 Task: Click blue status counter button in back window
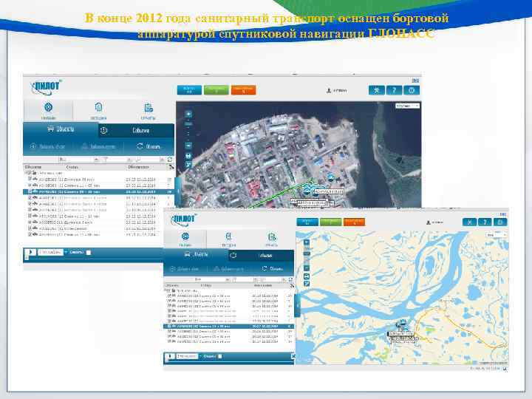[x=189, y=90]
